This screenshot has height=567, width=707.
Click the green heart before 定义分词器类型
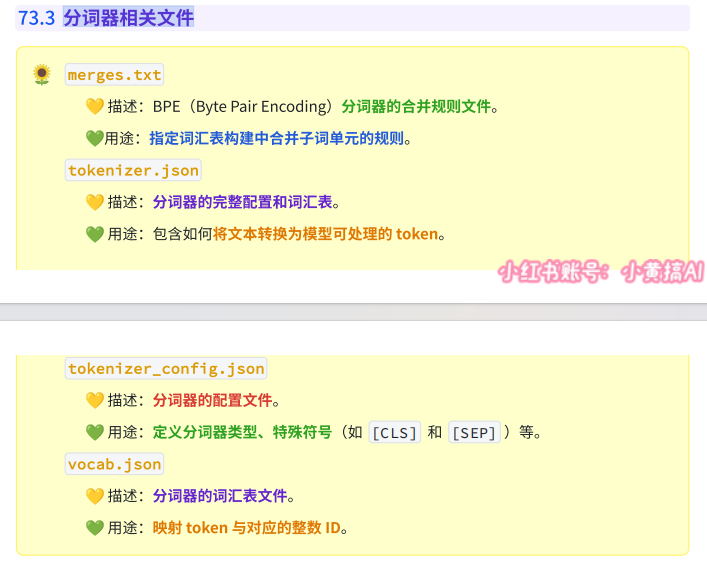click(95, 432)
